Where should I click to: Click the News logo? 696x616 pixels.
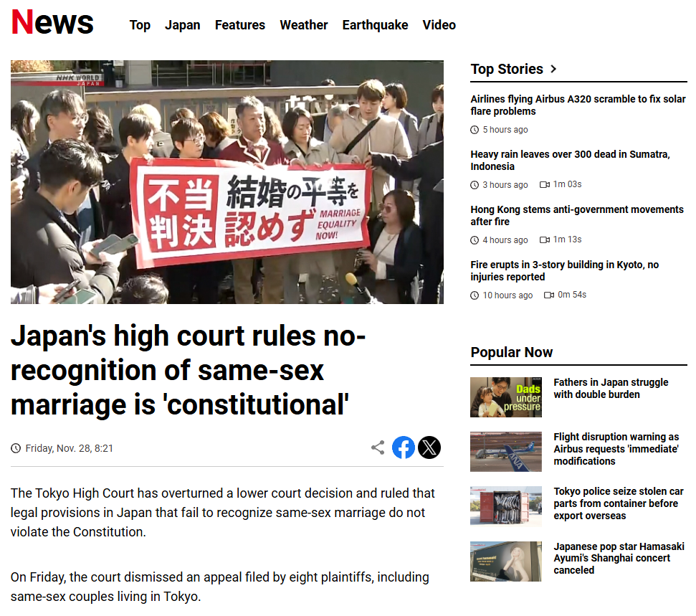pyautogui.click(x=52, y=22)
